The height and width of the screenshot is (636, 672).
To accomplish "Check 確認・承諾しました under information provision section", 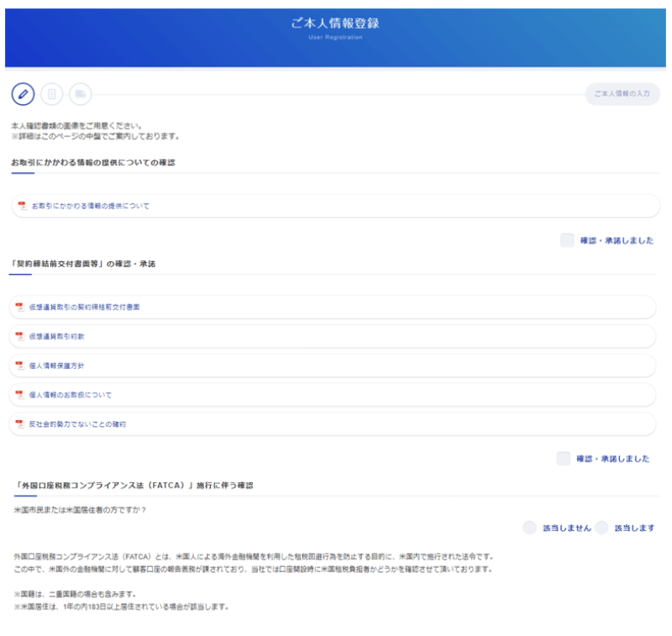I will point(567,240).
